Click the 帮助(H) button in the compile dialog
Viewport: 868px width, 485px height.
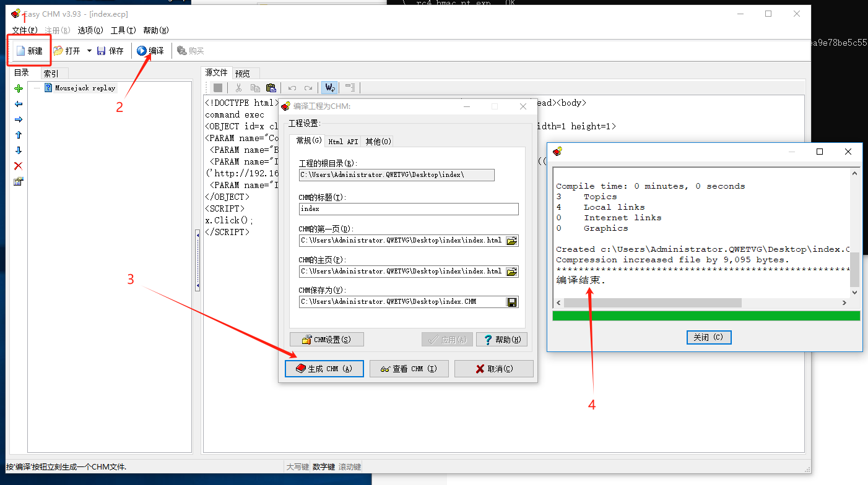(x=501, y=340)
